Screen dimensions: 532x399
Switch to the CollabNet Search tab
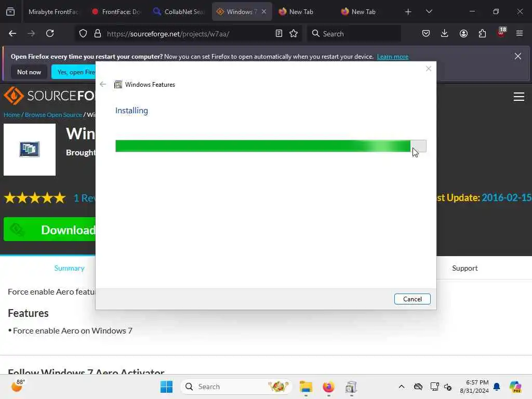(180, 11)
